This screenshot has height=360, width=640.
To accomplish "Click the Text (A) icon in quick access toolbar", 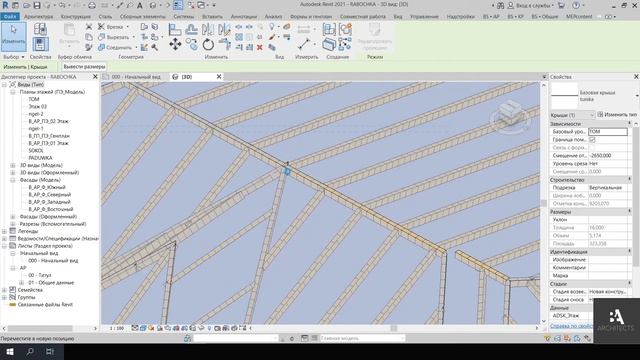I will (x=140, y=5).
